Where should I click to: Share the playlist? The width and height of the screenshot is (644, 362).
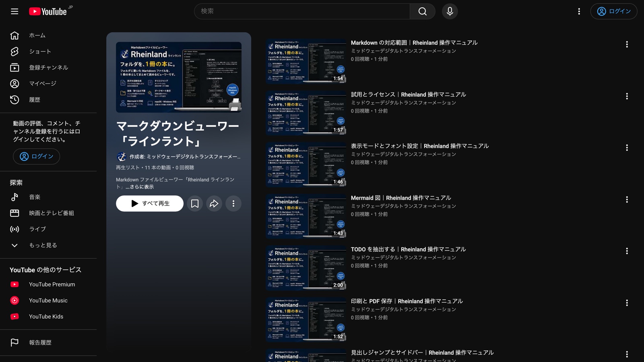[x=214, y=204]
